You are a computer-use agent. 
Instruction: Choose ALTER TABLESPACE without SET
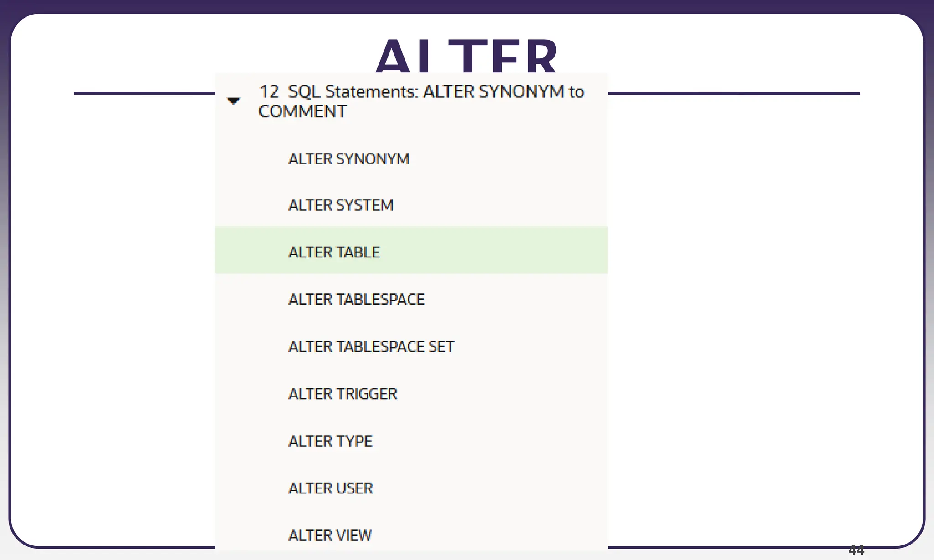tap(356, 299)
